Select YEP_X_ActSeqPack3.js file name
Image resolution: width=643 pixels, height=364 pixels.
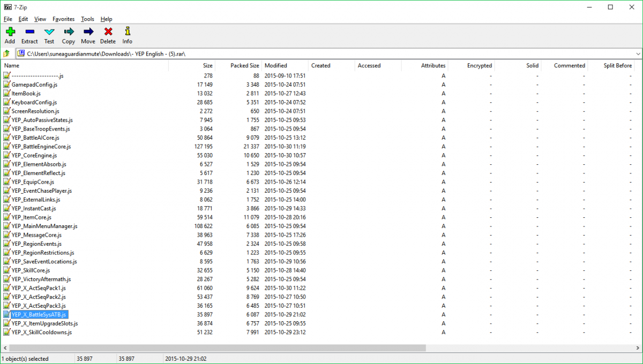pos(39,305)
